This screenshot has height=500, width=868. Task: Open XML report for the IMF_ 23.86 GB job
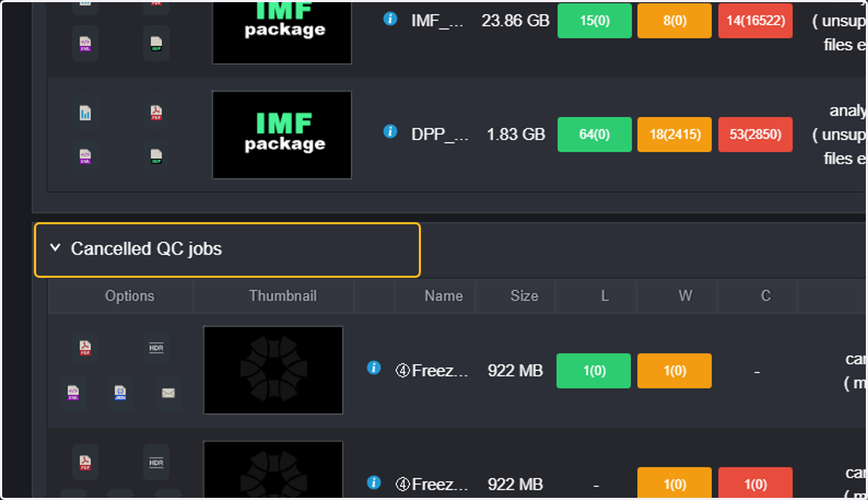coord(85,43)
